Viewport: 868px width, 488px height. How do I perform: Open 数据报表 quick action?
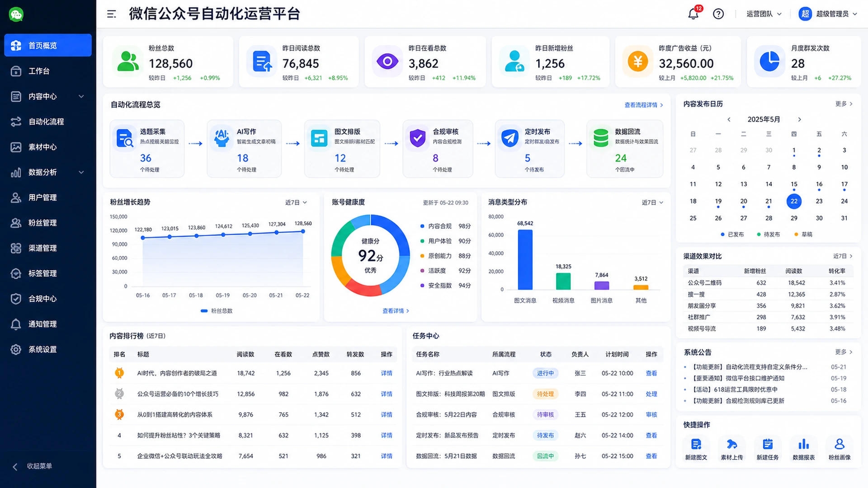(x=803, y=449)
